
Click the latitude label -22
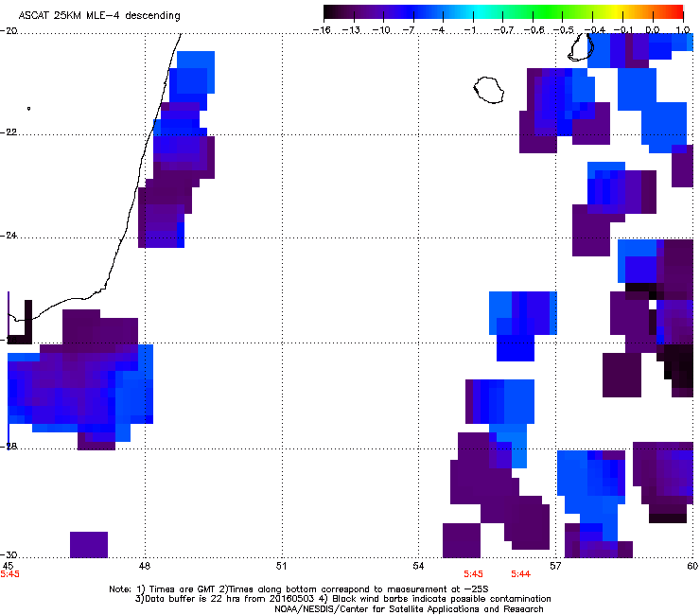pos(9,132)
